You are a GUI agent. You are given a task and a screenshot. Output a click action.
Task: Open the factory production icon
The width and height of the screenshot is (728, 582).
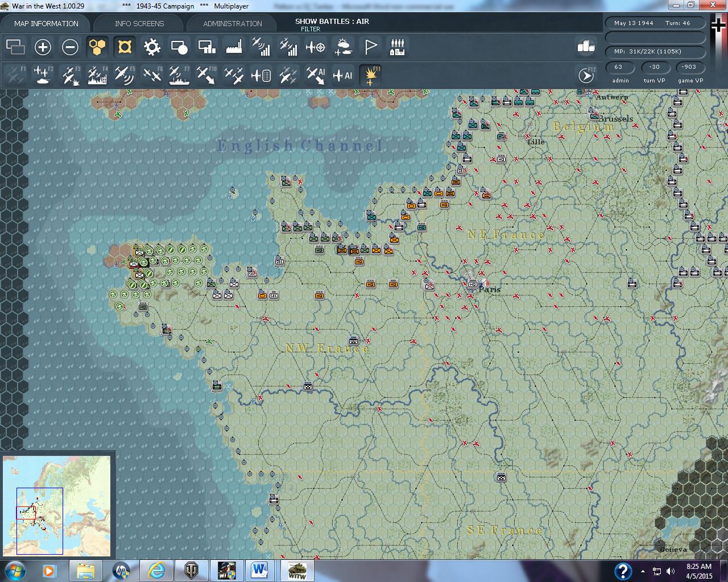tap(234, 47)
